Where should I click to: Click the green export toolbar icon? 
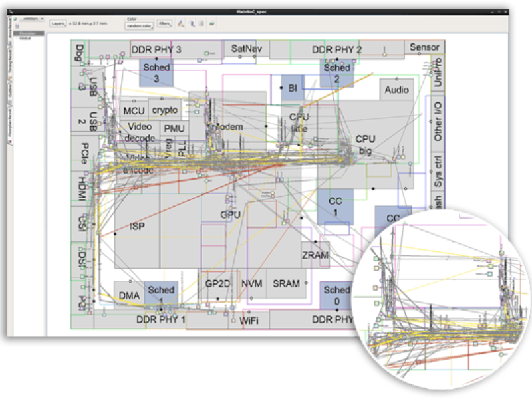click(x=211, y=23)
